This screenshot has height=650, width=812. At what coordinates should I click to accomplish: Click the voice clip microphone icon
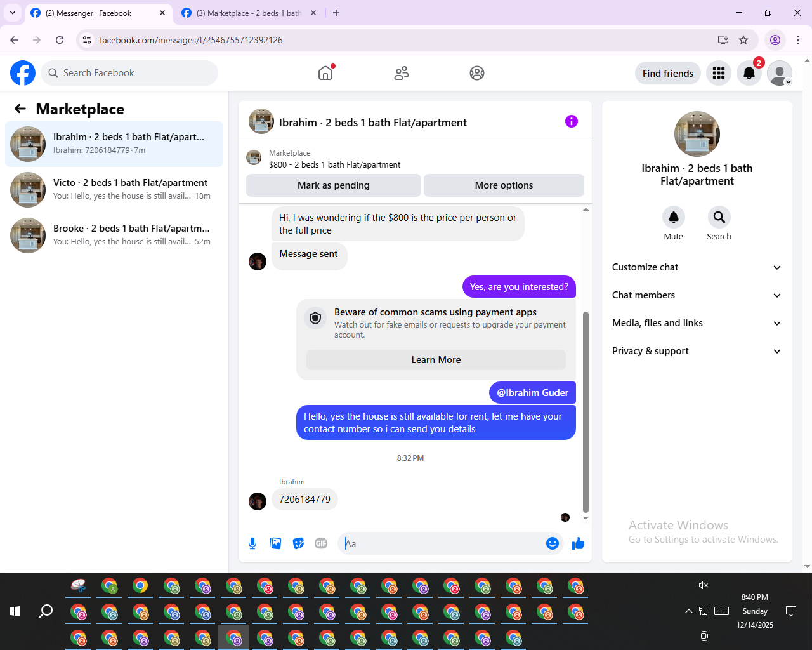(x=252, y=543)
